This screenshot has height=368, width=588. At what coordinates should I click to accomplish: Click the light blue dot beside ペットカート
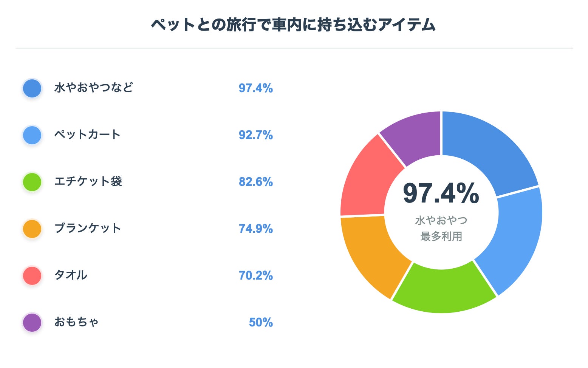pyautogui.click(x=32, y=135)
